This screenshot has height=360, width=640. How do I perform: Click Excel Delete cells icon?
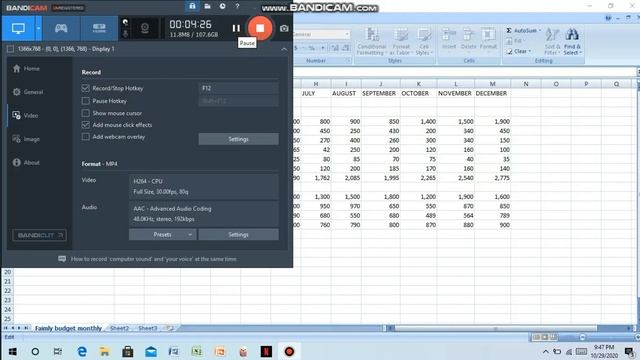coord(469,39)
